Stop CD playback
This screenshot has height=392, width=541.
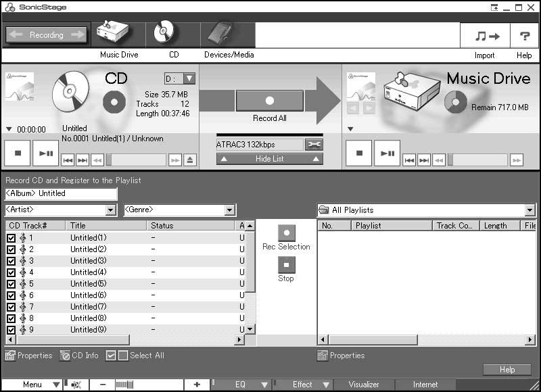click(18, 153)
